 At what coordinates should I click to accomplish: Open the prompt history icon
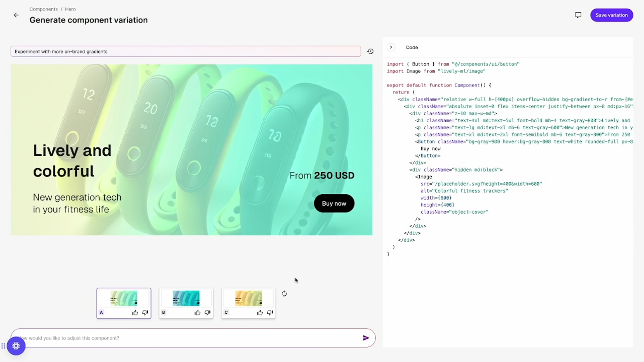370,51
